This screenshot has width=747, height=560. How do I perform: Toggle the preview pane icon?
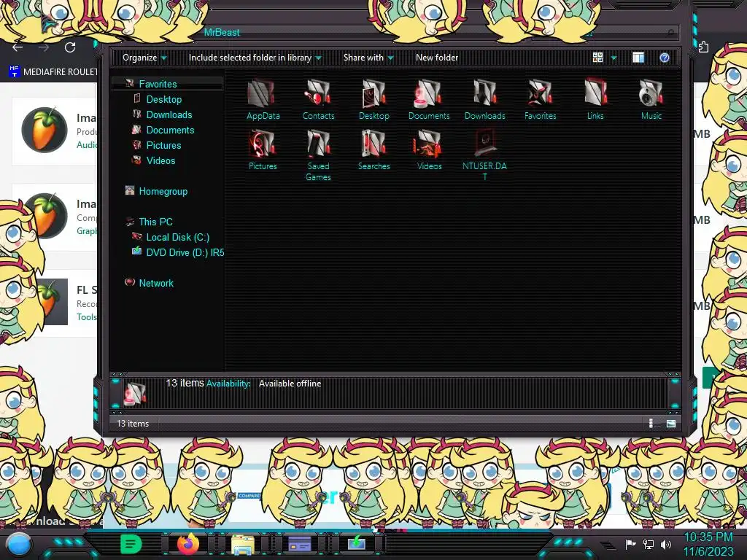[x=638, y=58]
